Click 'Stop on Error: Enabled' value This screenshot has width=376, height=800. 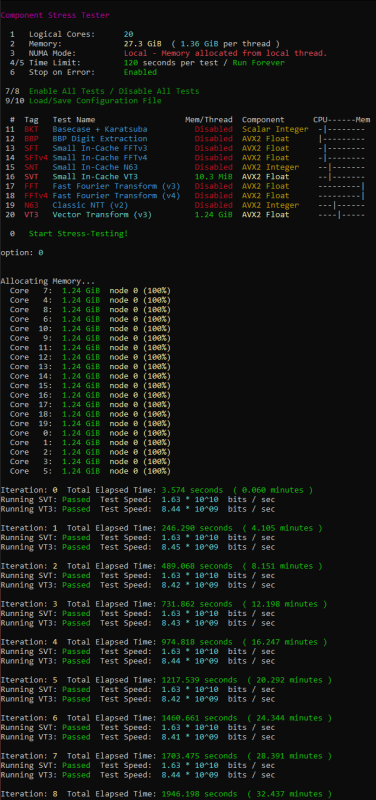[140, 72]
